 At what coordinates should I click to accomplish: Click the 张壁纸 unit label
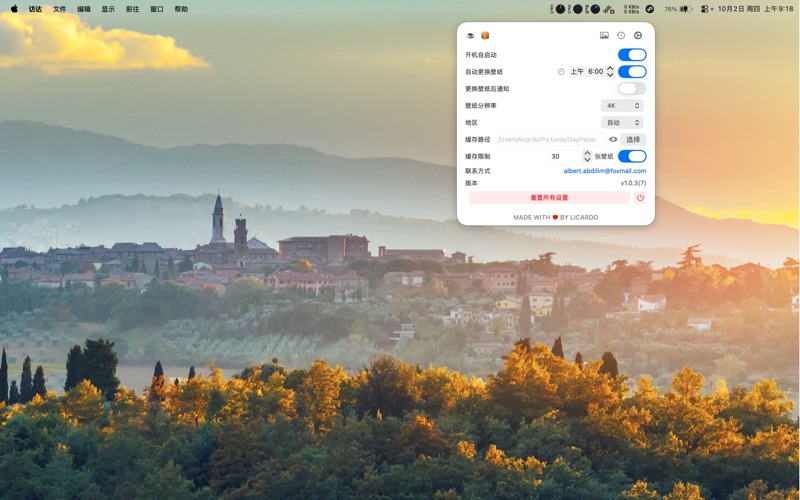click(604, 156)
